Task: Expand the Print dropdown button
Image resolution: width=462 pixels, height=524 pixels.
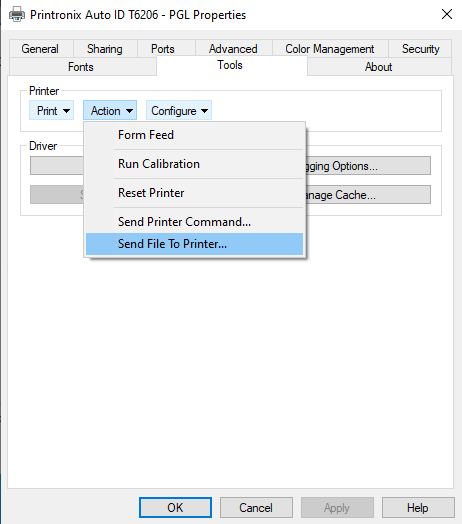Action: coord(51,110)
